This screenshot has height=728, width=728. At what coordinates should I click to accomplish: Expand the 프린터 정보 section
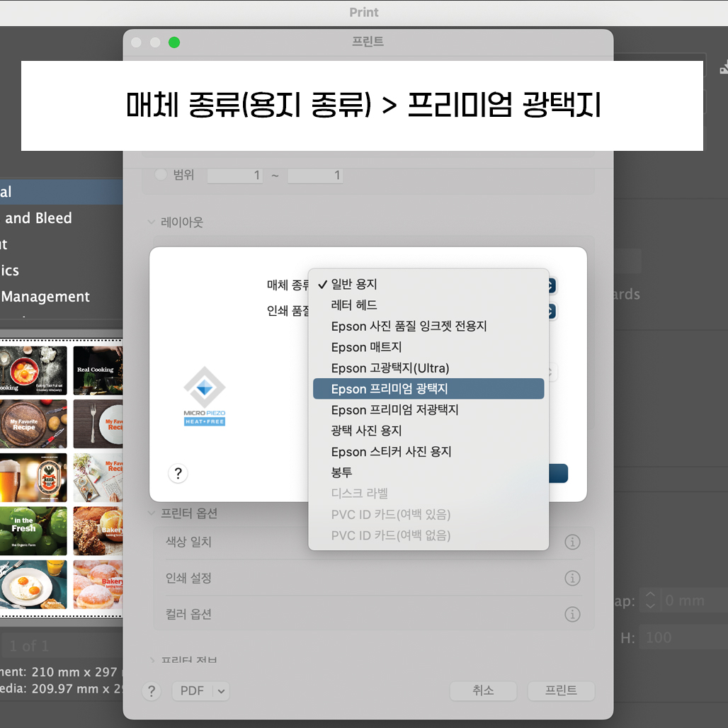[x=152, y=660]
